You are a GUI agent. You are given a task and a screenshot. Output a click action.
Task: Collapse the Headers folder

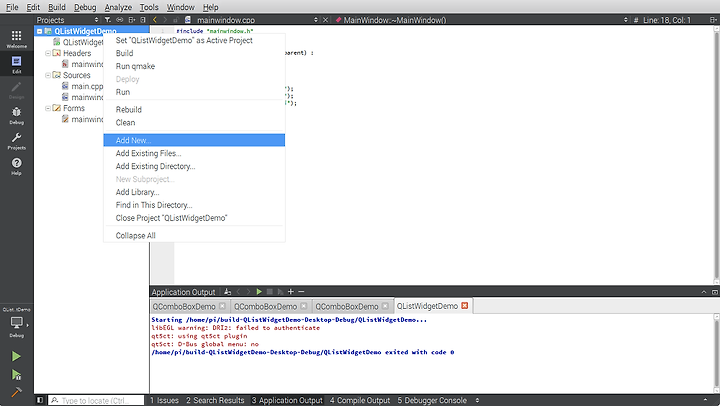(48, 53)
